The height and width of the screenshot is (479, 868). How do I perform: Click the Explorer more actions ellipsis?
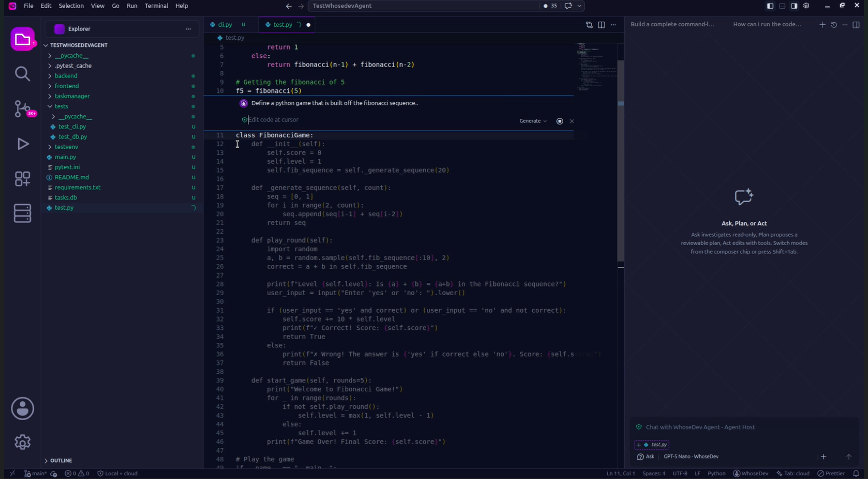click(188, 29)
